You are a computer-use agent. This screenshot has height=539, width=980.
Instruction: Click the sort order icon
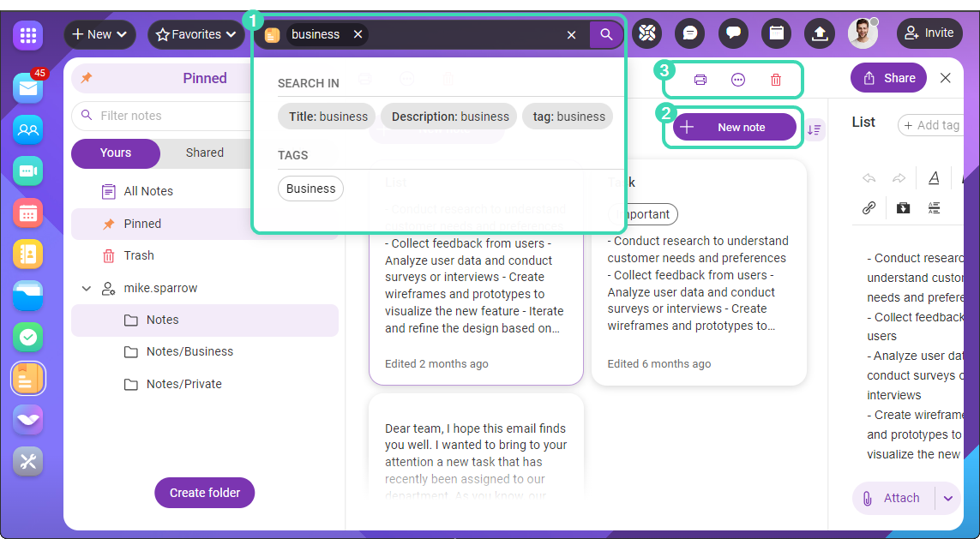[815, 129]
